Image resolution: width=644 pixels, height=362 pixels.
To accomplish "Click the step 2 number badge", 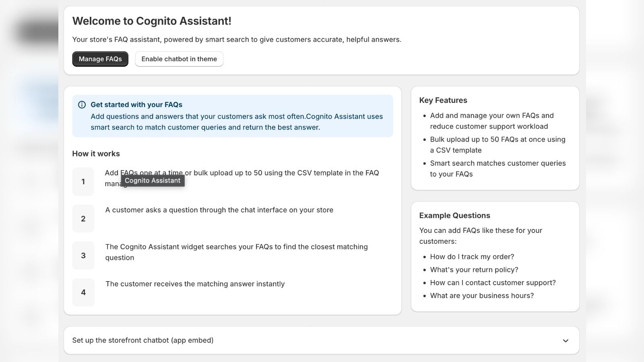I will 83,219.
